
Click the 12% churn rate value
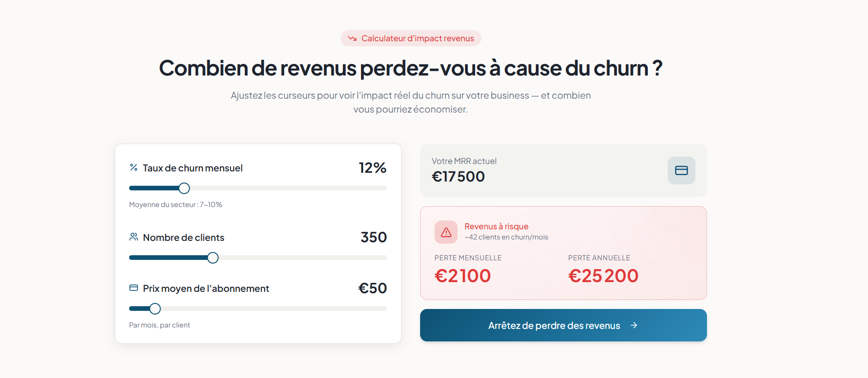tap(373, 168)
